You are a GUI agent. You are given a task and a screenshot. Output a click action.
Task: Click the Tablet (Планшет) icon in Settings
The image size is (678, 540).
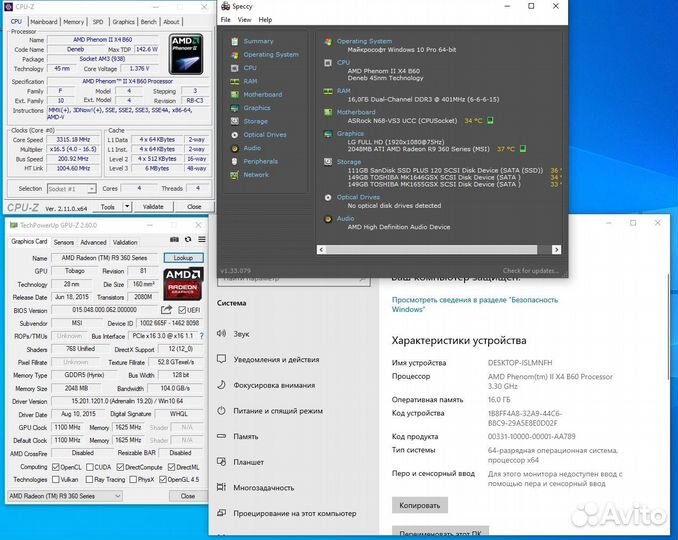click(x=221, y=462)
